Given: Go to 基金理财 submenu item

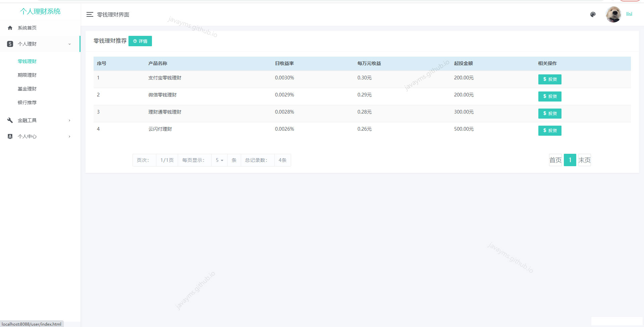Looking at the screenshot, I should (27, 89).
